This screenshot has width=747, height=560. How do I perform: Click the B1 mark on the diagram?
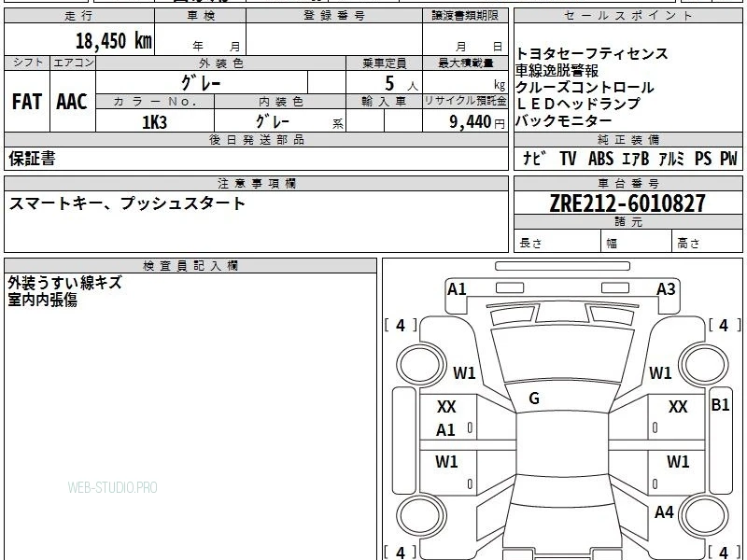[720, 405]
